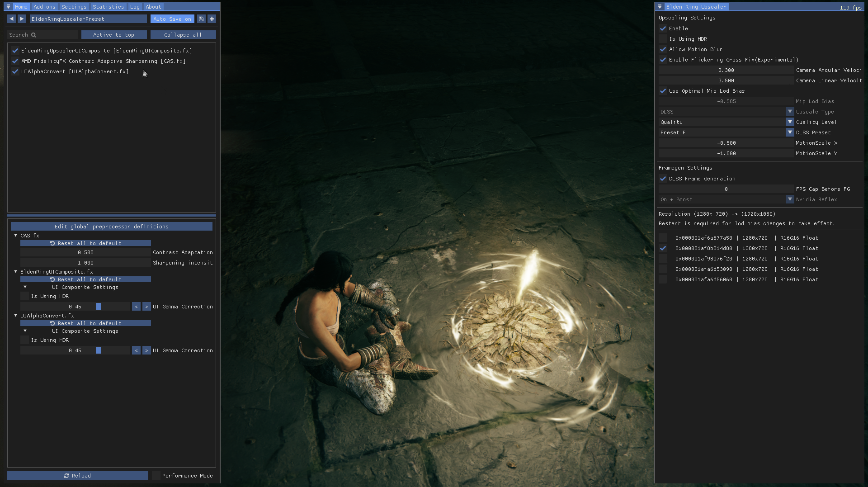Disable AMD FidelityFX Contrast Adaptive Sharpening
The width and height of the screenshot is (868, 487).
coord(15,61)
